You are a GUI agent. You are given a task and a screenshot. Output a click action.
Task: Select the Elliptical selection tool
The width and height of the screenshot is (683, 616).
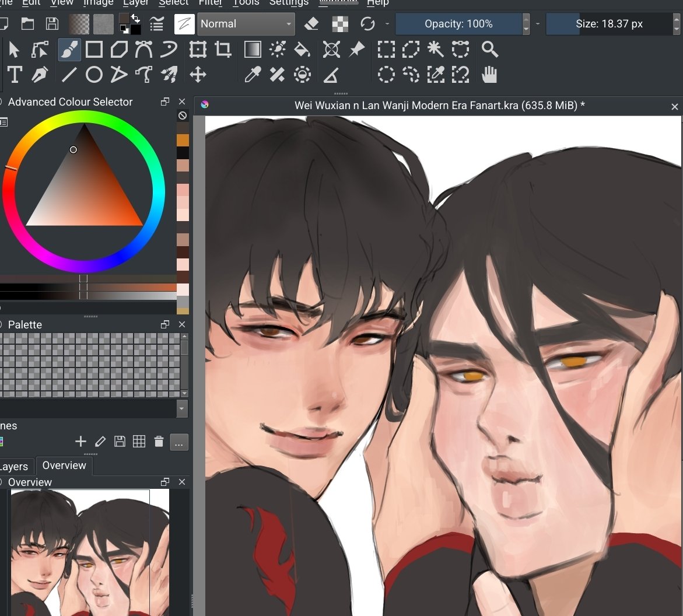(x=386, y=75)
